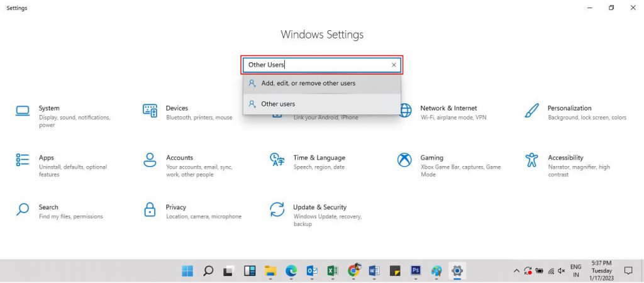Click the Time & Language title

pyautogui.click(x=319, y=158)
